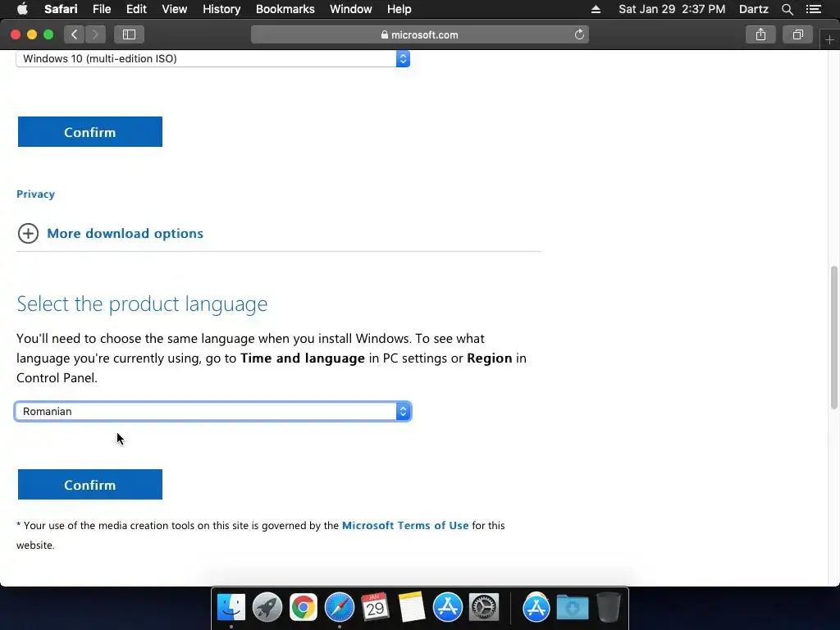Open Microsoft Terms of Use link
Screen dimensions: 840x630
point(405,526)
